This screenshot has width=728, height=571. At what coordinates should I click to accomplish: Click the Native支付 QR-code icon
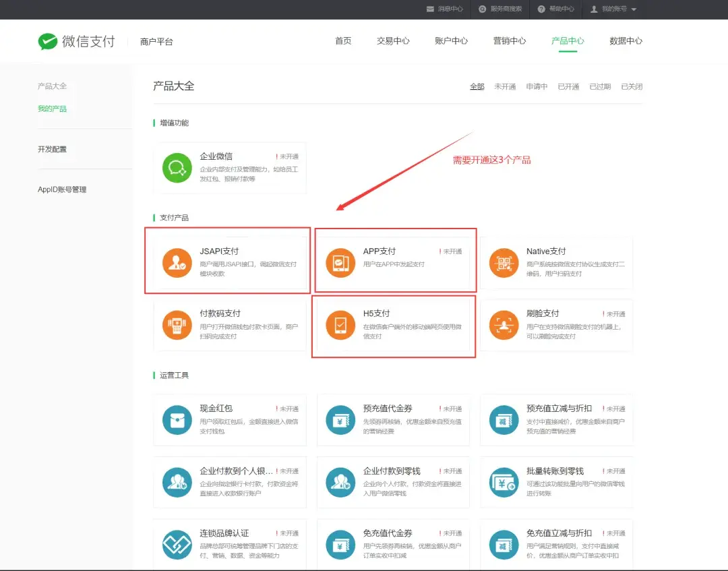pyautogui.click(x=504, y=264)
